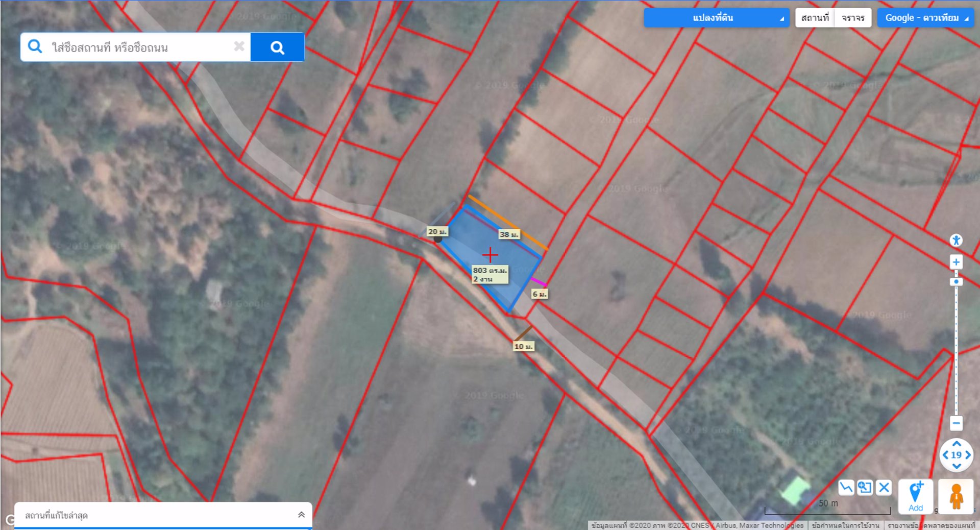Clear the search box using its X icon
Viewport: 980px width, 530px height.
(239, 46)
